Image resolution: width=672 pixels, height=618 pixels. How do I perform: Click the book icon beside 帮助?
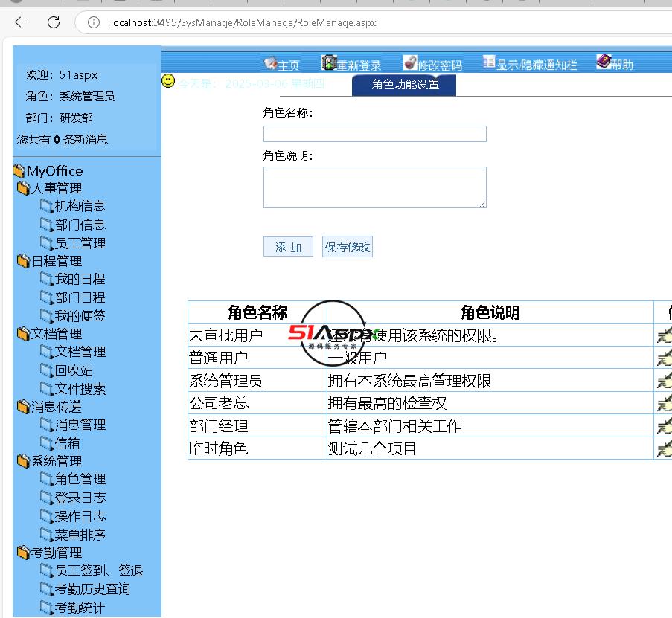[x=604, y=61]
